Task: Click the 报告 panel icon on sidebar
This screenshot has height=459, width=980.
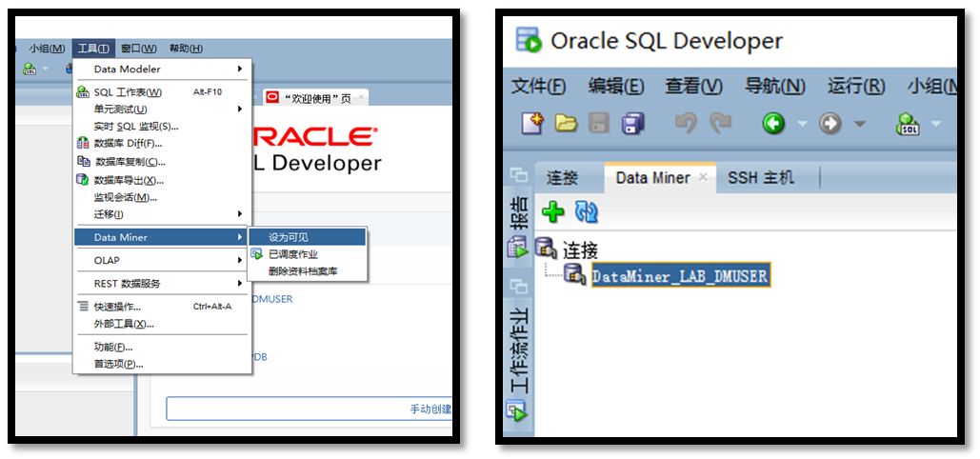Action: tap(518, 247)
